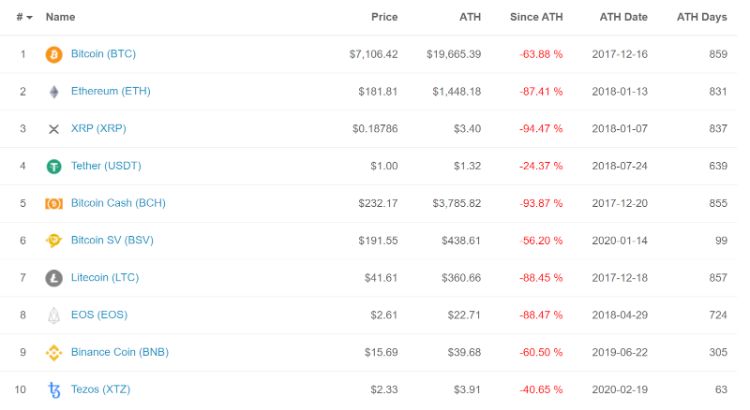Click the EOS triangular logo icon
This screenshot has height=410, width=750.
[54, 316]
